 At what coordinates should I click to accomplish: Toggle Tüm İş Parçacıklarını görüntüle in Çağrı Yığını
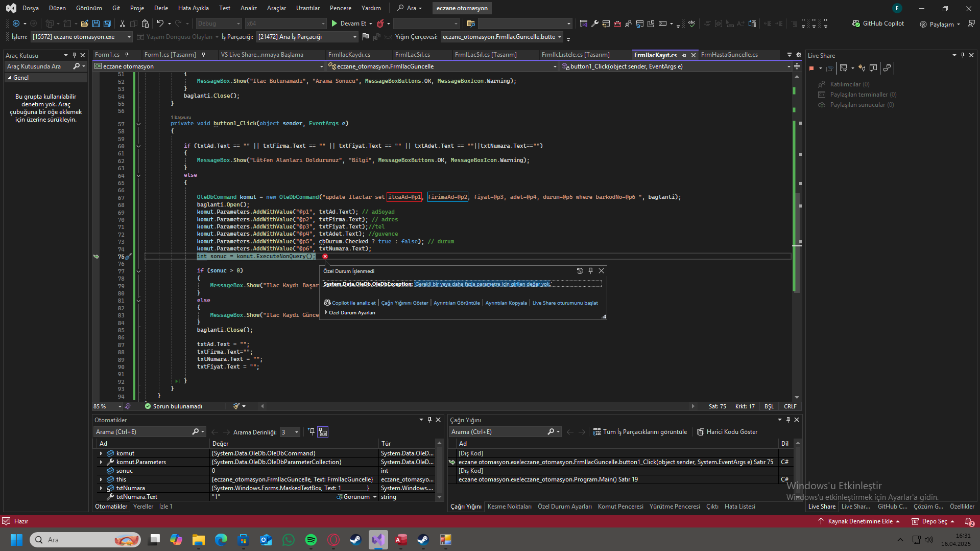click(x=640, y=432)
